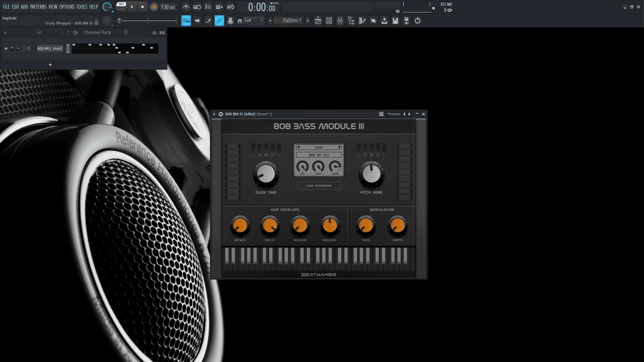Open the ADD menu
The height and width of the screenshot is (362, 644).
pyautogui.click(x=24, y=7)
